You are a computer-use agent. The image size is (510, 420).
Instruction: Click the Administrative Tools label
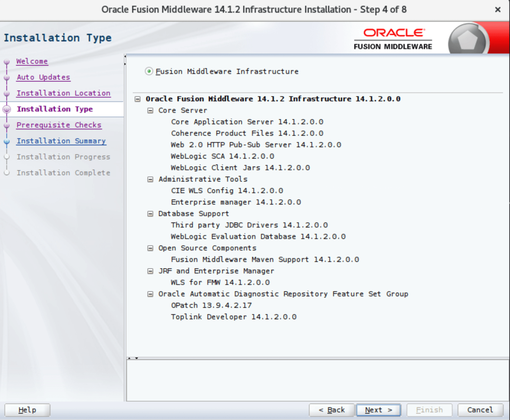pos(203,179)
